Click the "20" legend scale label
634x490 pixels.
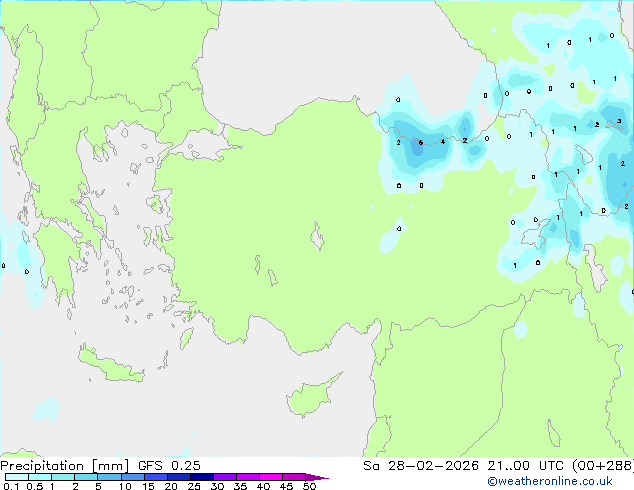point(171,486)
